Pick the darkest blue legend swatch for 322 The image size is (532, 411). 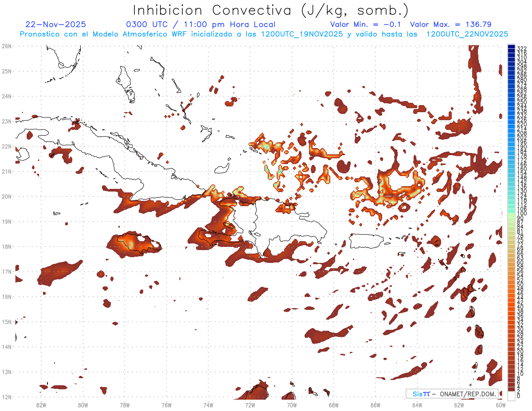click(x=512, y=47)
